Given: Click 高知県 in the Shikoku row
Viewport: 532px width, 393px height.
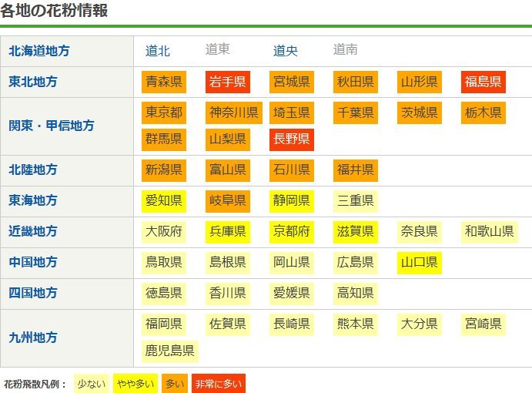Looking at the screenshot, I should (x=355, y=293).
